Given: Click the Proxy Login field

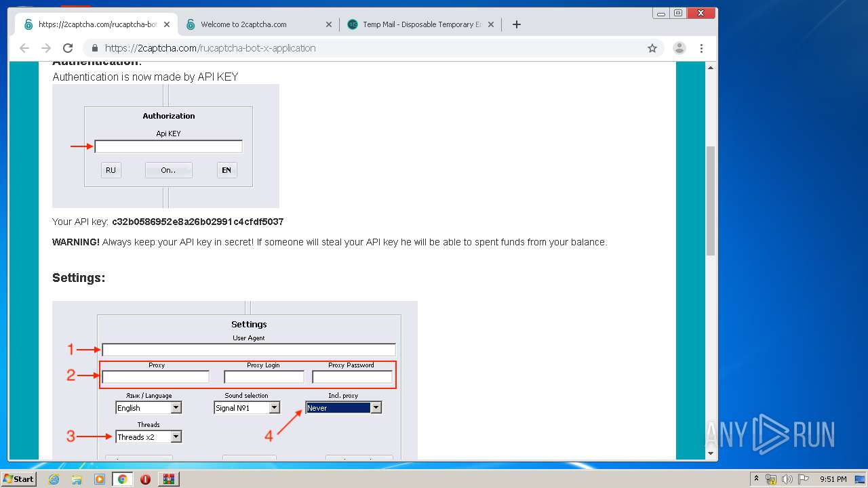Looking at the screenshot, I should (x=264, y=377).
